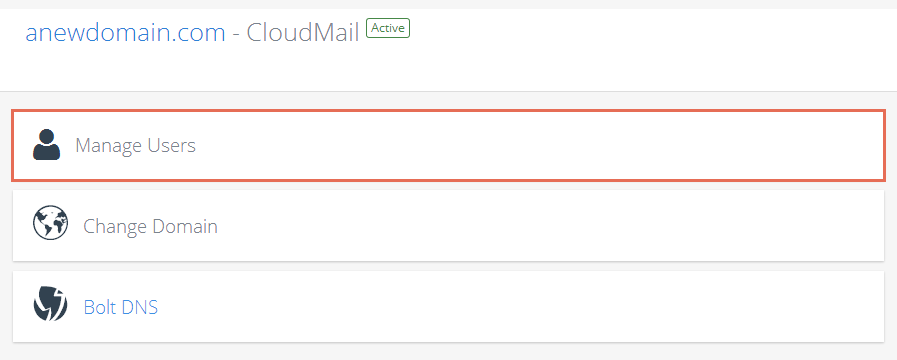Go to user management via the Users word
The image size is (897, 360).
171,145
